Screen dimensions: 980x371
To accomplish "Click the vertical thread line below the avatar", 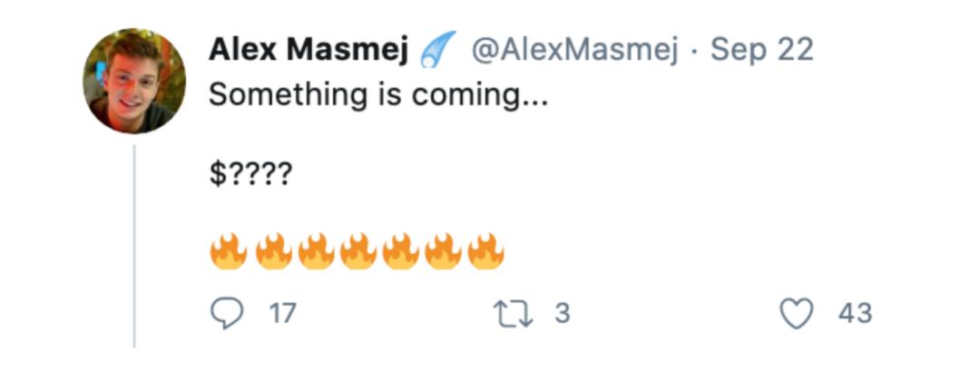I will [134, 246].
